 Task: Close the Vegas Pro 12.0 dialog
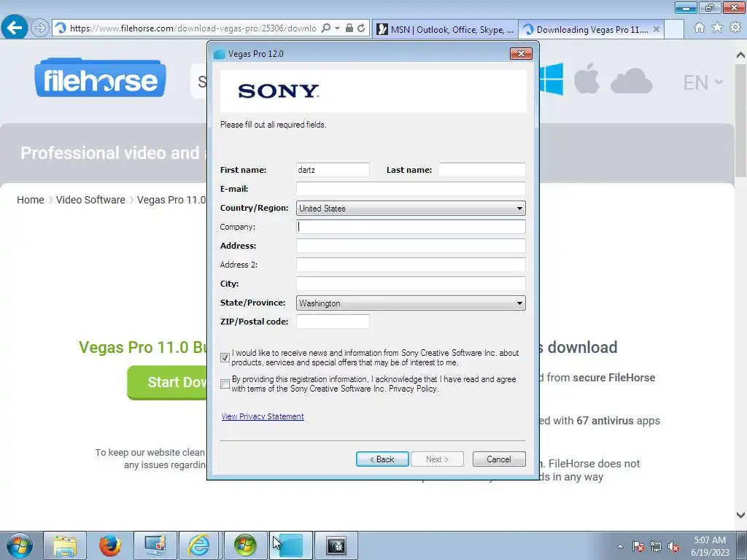tap(521, 54)
